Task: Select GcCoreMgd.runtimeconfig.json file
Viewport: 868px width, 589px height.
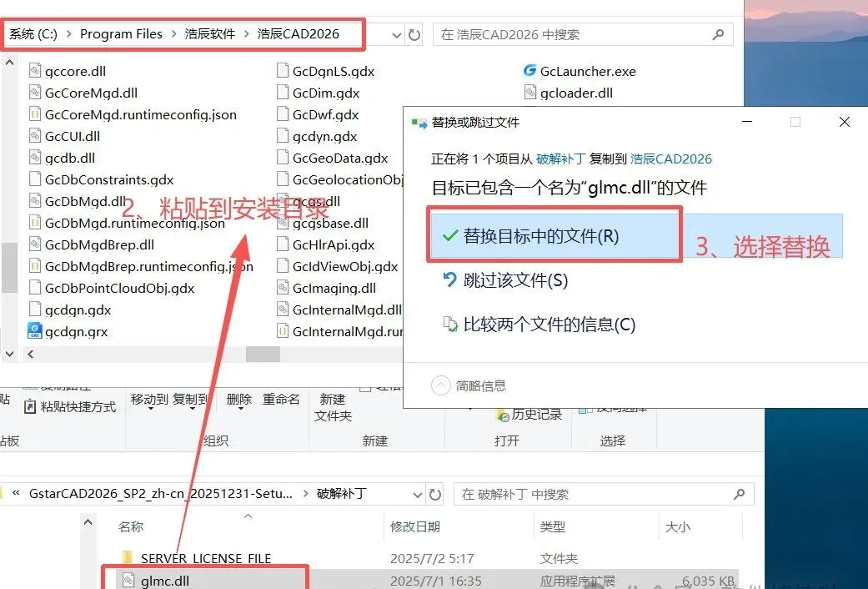Action: (x=133, y=114)
